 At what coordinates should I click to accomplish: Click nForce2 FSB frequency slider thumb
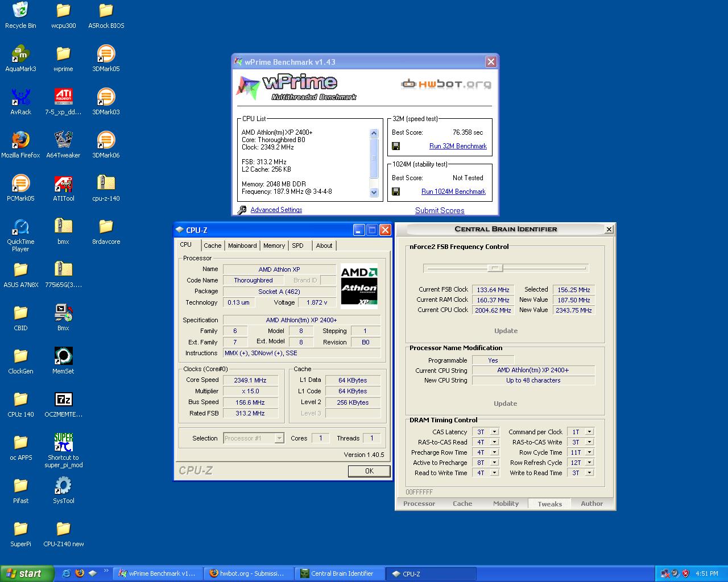click(x=495, y=268)
